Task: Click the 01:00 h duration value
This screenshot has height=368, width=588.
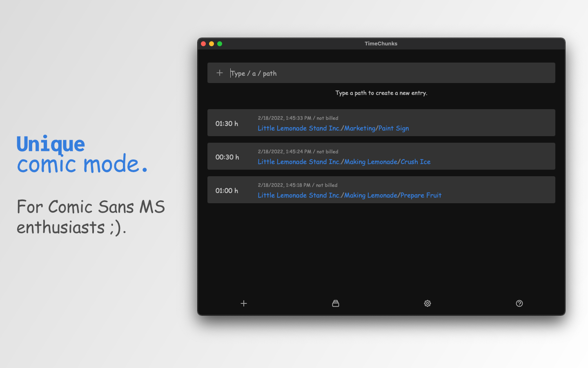Action: 227,191
